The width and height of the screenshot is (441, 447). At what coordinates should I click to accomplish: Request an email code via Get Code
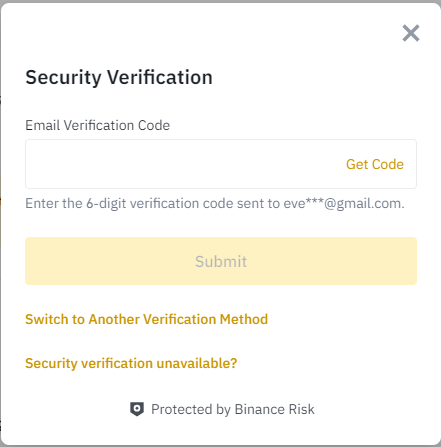[375, 164]
